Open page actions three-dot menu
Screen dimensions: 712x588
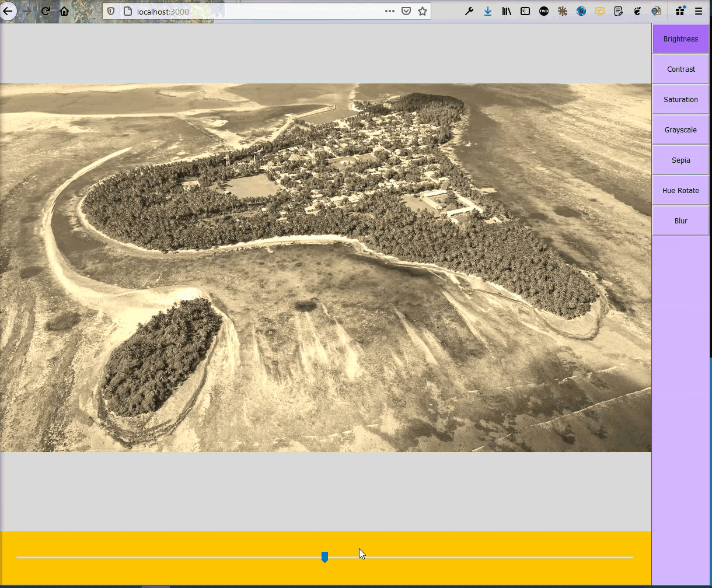pos(389,11)
